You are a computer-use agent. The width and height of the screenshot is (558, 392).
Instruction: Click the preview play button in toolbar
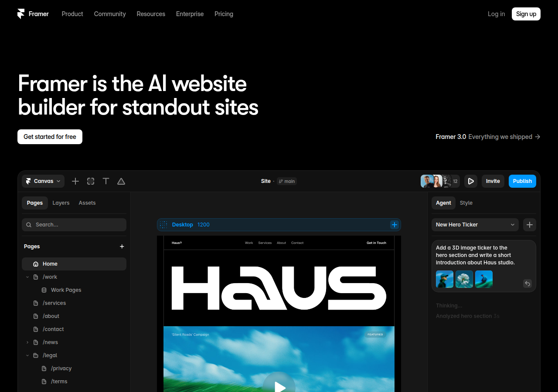pos(471,181)
